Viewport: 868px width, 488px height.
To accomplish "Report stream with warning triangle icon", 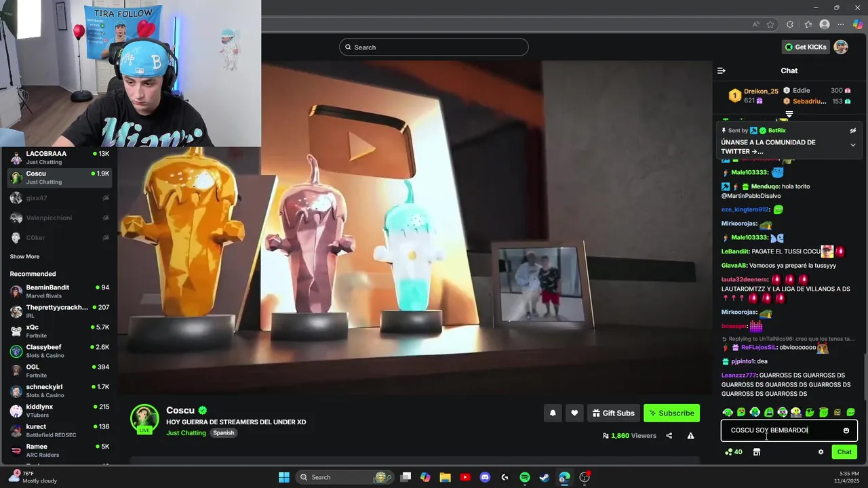I will tap(690, 436).
